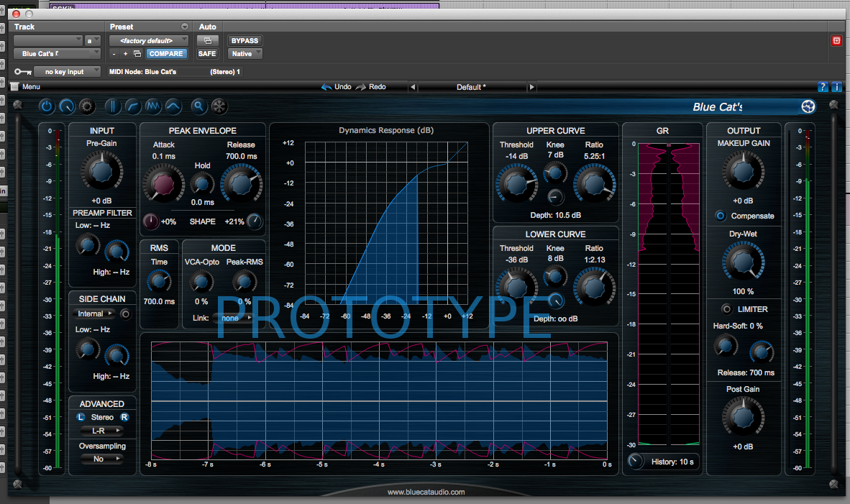Screen dimensions: 850x504
Task: Click the waveform display toolbar icon
Action: click(153, 106)
